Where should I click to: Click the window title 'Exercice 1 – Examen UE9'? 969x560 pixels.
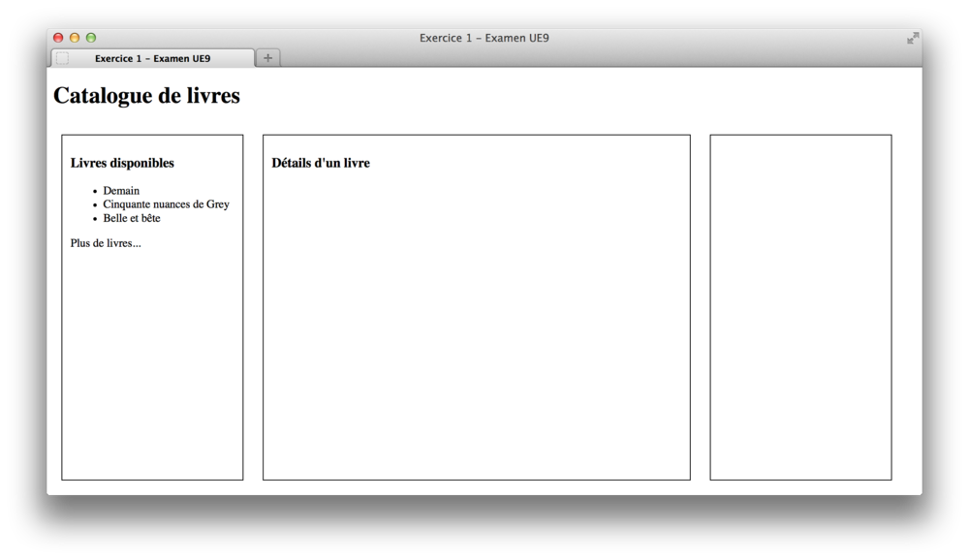[484, 38]
